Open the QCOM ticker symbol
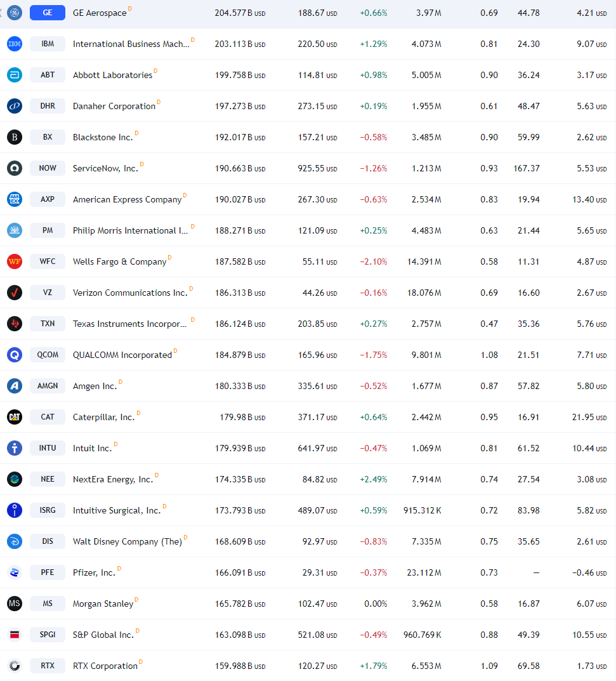The image size is (616, 681). point(48,355)
